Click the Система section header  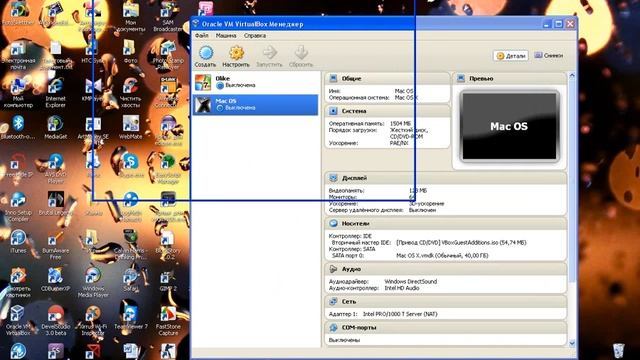click(x=387, y=111)
